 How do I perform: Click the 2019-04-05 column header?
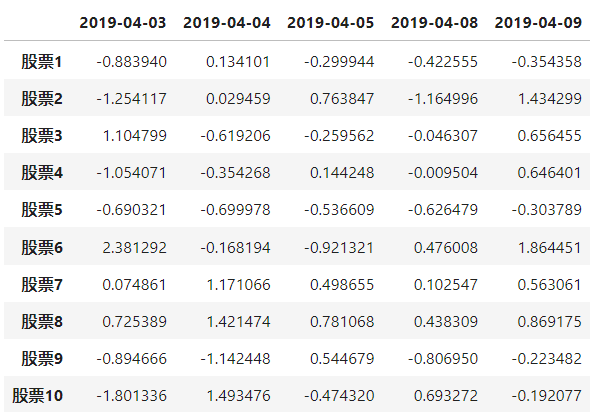(330, 23)
